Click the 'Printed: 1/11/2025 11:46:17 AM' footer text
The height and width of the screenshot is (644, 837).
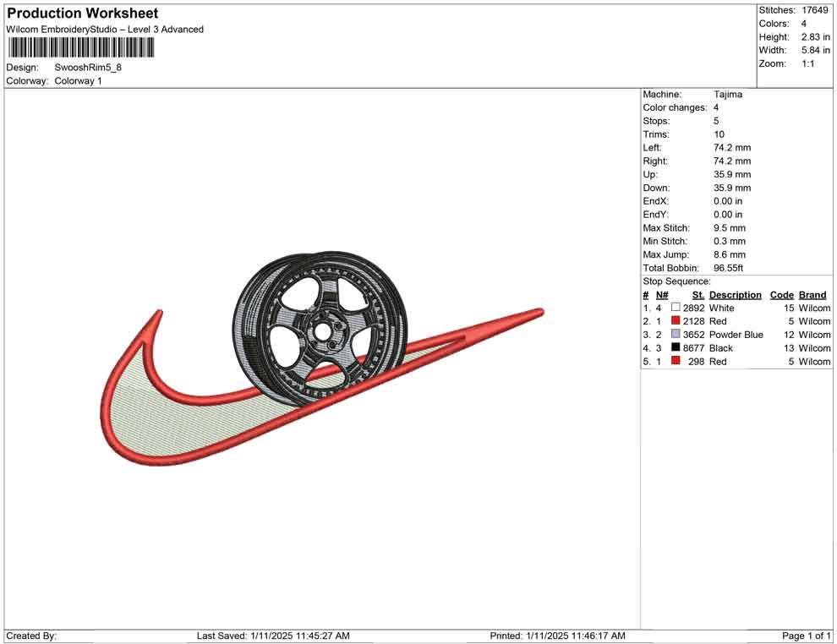[557, 636]
